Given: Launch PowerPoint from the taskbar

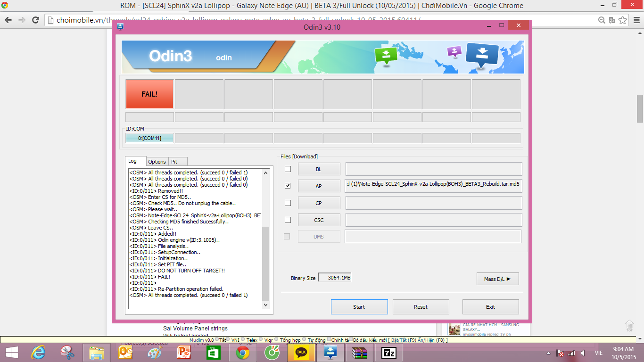Looking at the screenshot, I should coord(184,353).
